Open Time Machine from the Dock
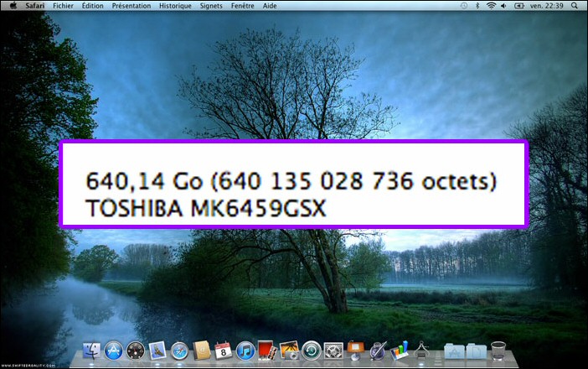 click(312, 351)
